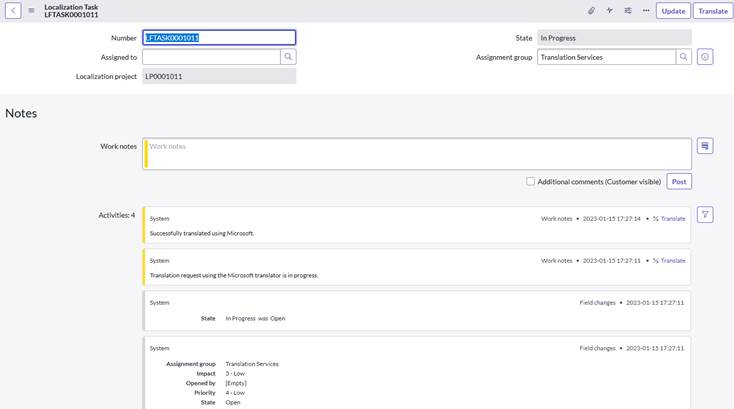Open the activity filter funnel icon

pos(705,214)
